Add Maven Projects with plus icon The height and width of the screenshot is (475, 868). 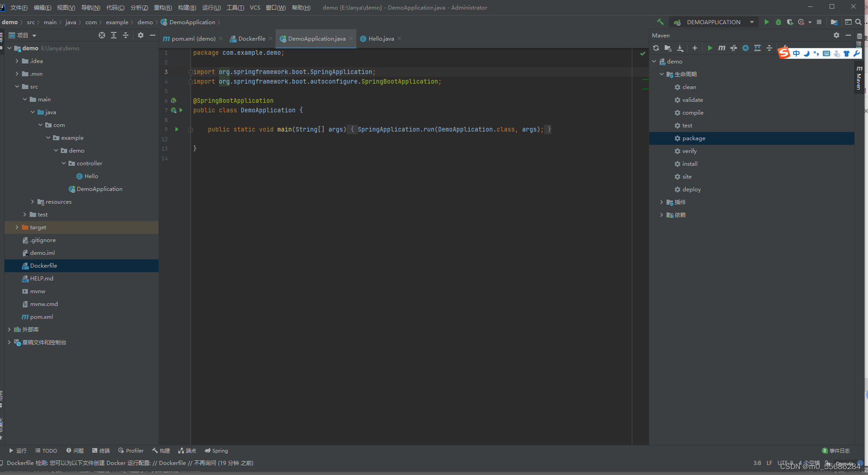pyautogui.click(x=695, y=48)
